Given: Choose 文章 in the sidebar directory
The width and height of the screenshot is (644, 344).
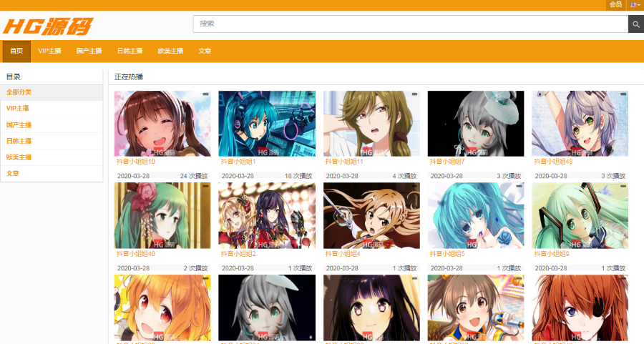Looking at the screenshot, I should [52, 173].
